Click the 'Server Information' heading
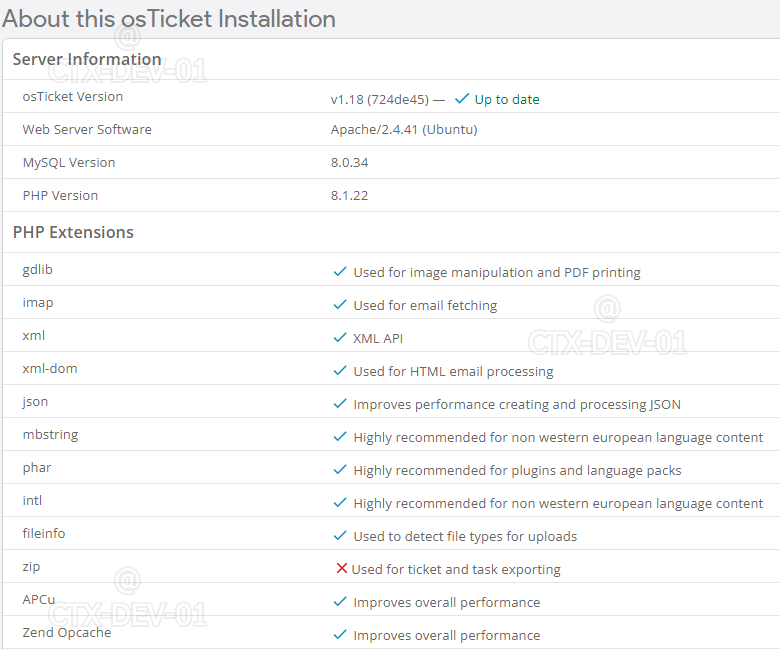Screen dimensions: 780x650 [87, 59]
